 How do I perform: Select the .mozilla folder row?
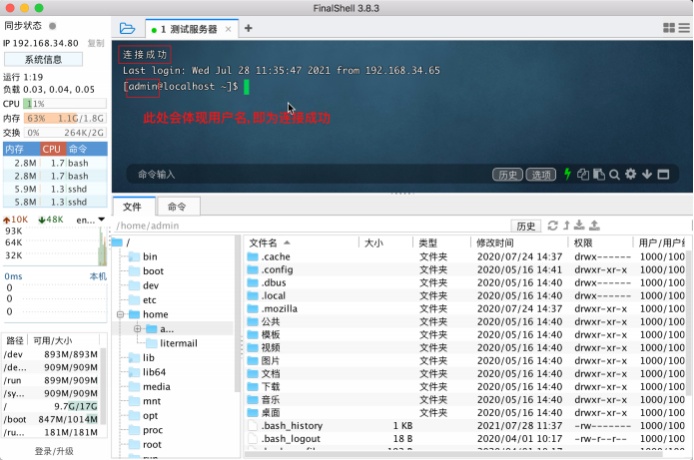(466, 309)
